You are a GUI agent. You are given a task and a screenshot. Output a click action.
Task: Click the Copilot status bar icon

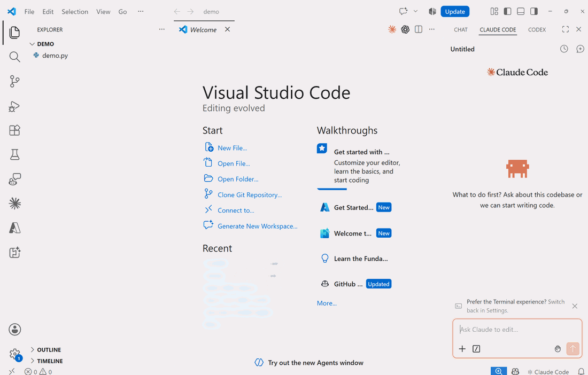(515, 372)
